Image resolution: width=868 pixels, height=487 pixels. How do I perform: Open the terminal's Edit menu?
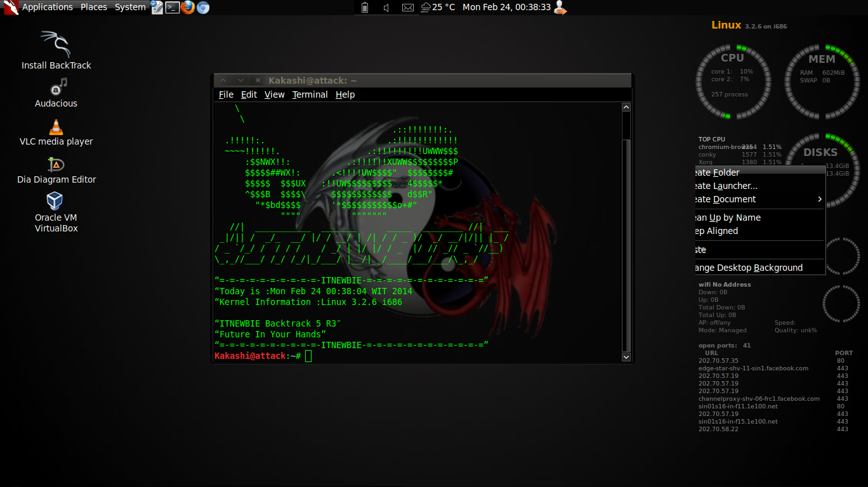(249, 94)
